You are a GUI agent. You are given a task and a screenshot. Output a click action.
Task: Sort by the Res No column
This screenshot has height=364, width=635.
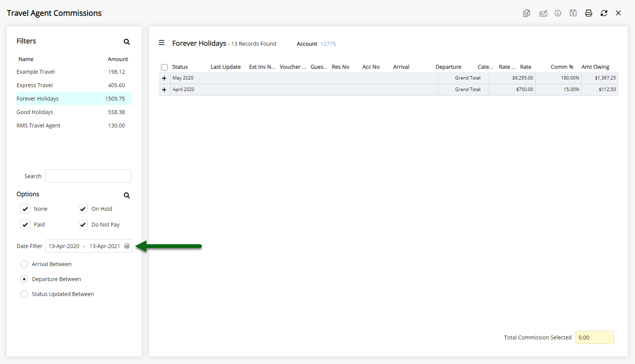(341, 67)
